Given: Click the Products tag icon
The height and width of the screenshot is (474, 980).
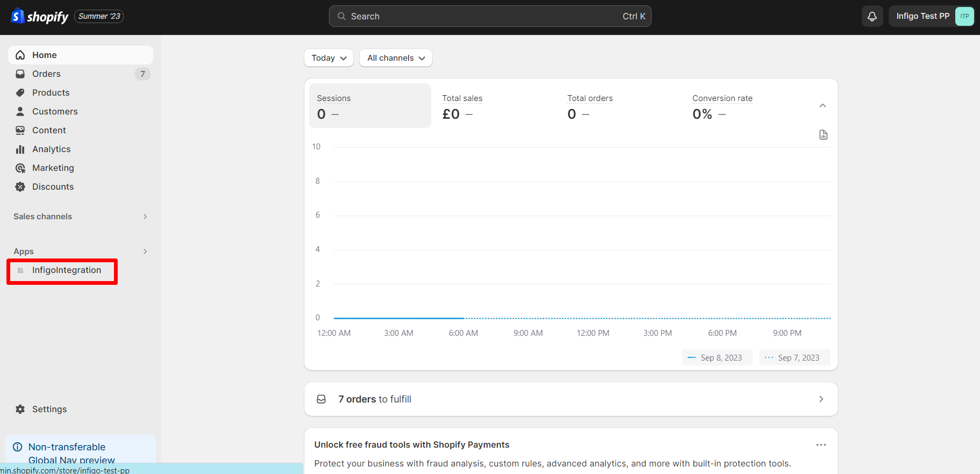Looking at the screenshot, I should tap(20, 92).
